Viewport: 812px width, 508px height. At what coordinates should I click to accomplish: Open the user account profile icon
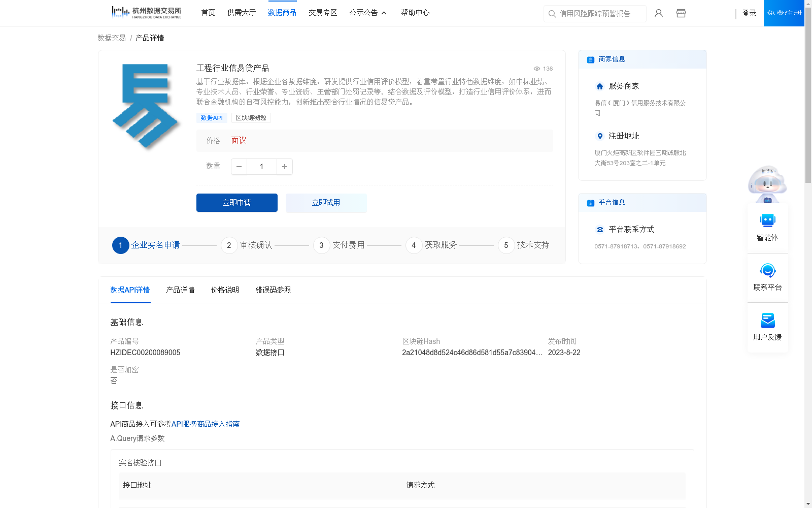(659, 13)
